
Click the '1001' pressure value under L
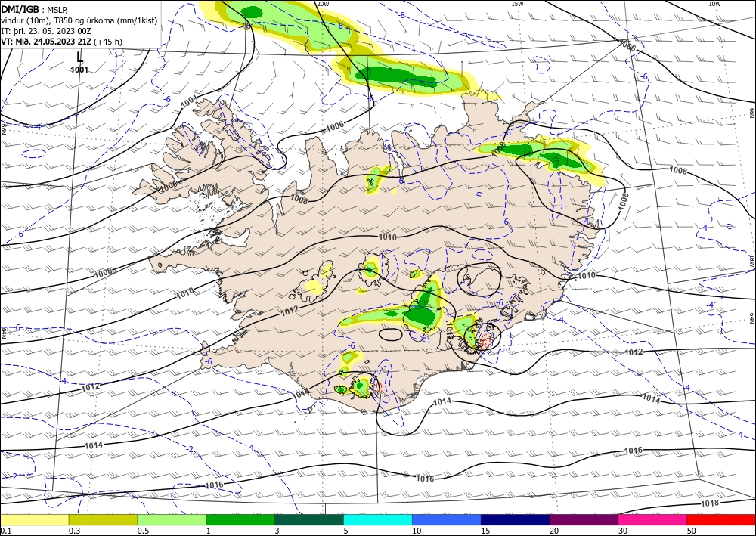coord(79,70)
